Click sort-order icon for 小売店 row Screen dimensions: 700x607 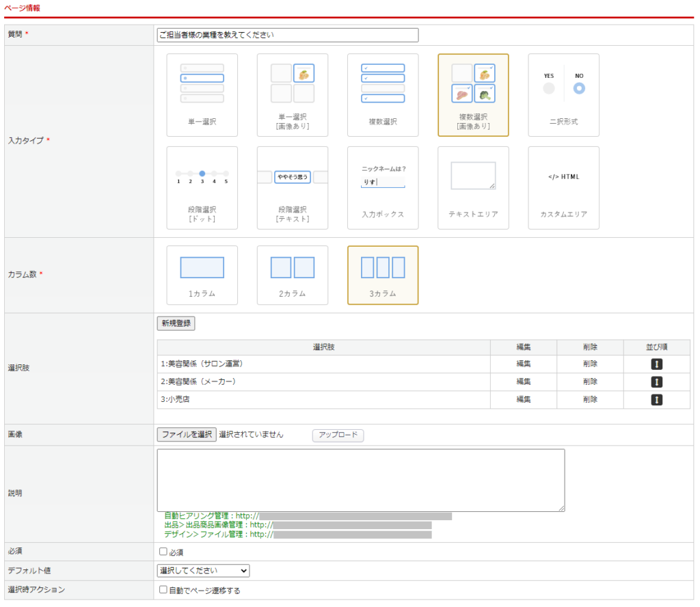[656, 400]
